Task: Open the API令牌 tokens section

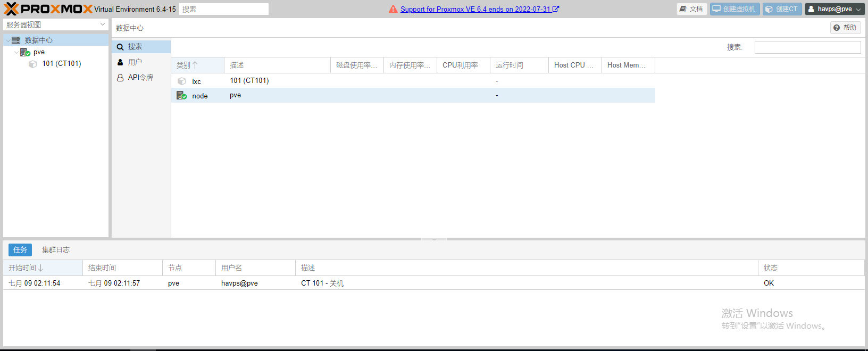Action: (x=140, y=78)
